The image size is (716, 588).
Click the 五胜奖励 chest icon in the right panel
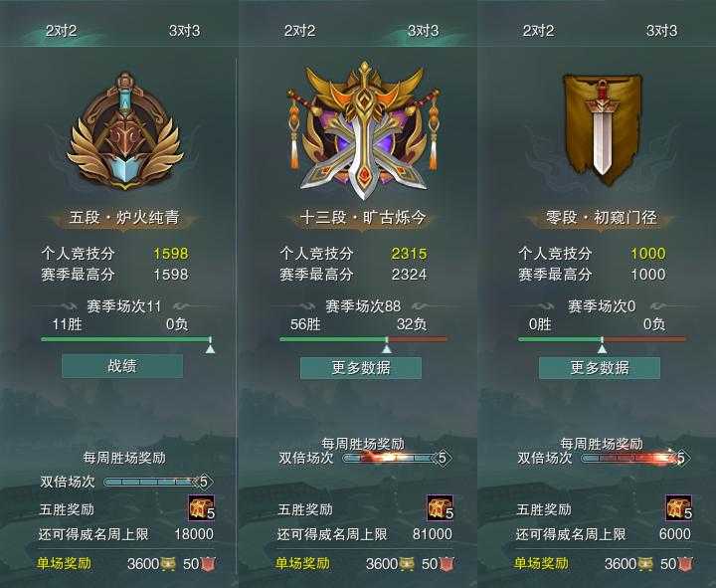679,508
